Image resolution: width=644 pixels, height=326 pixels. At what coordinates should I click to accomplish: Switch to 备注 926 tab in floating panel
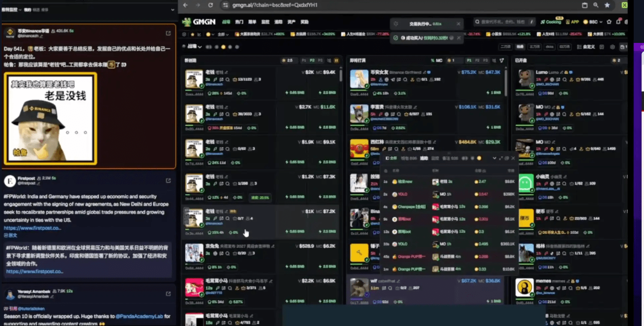click(450, 158)
